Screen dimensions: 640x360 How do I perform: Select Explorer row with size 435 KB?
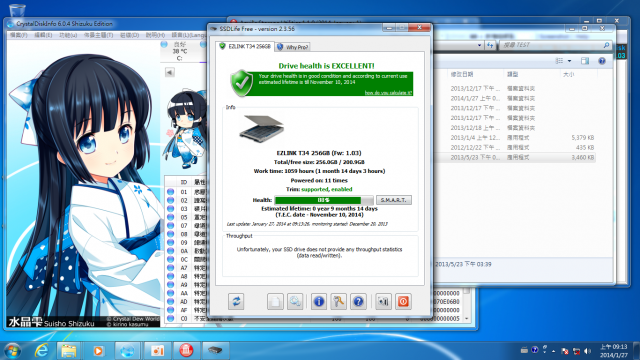point(515,147)
